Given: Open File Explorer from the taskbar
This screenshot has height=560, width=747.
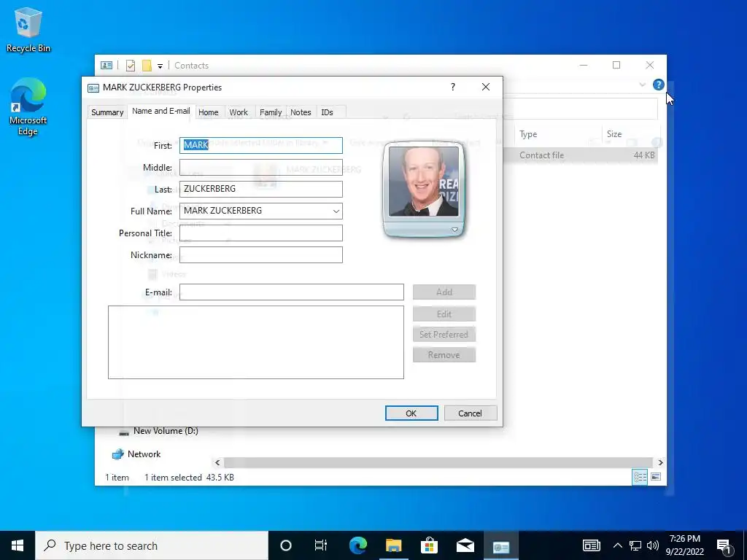Looking at the screenshot, I should point(393,545).
